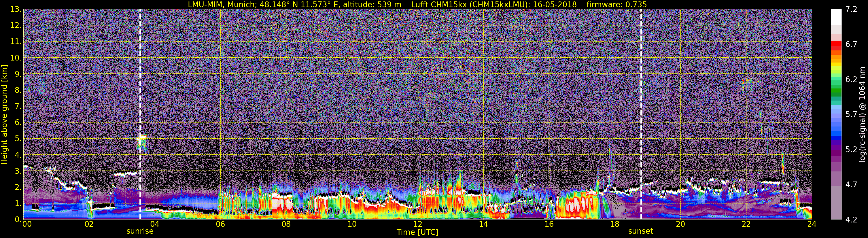Click the 'sunset' label below the time axis
Screen dimensions: 868x238
pos(640,231)
